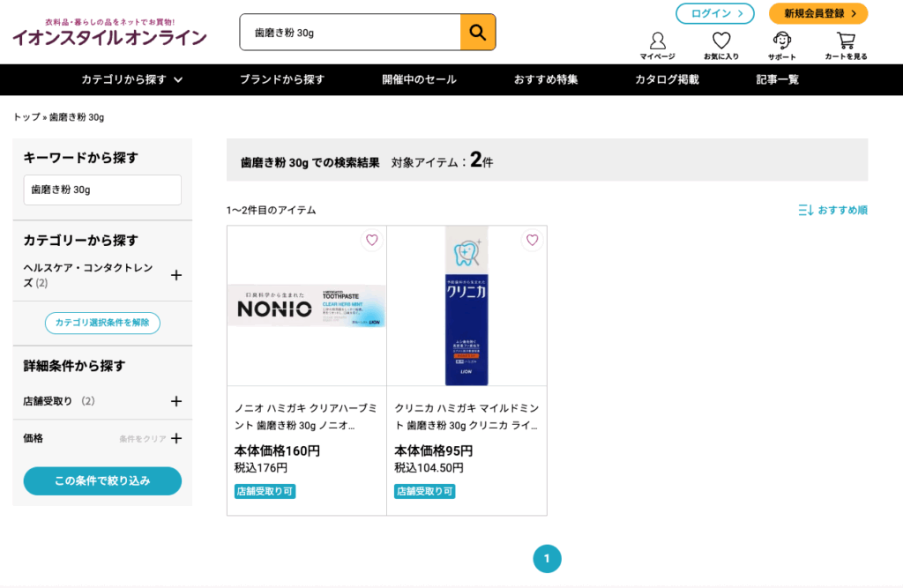Screen dimensions: 903x588
Task: Open the お気に入り heart icon in header
Action: click(x=721, y=46)
